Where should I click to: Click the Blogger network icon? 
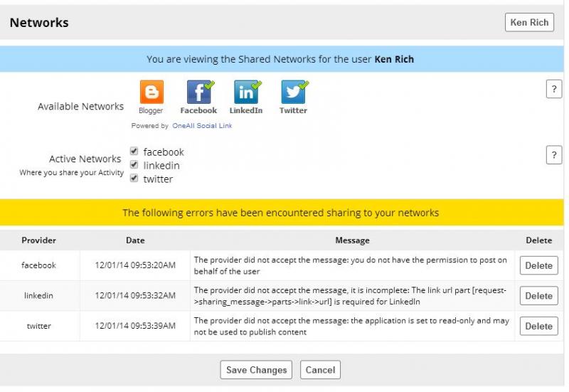(151, 92)
